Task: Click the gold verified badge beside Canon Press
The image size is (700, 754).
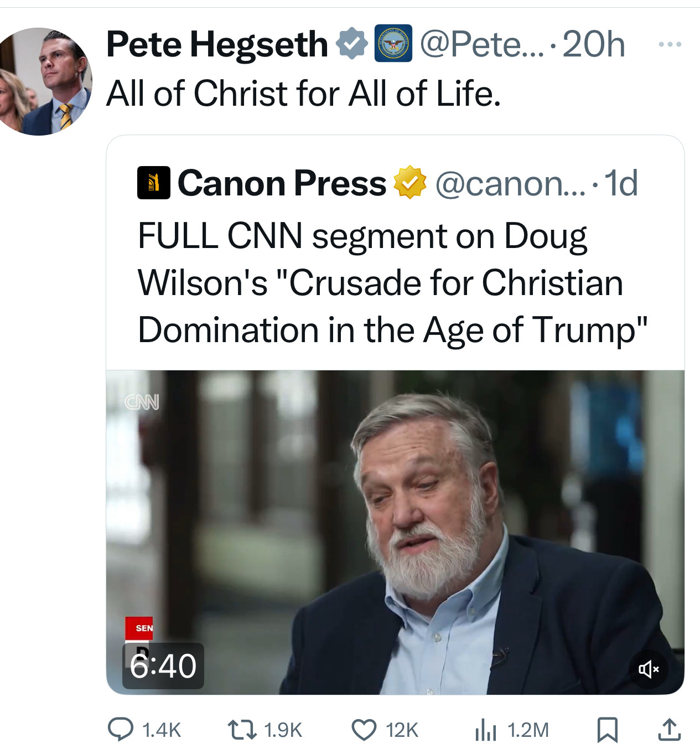Action: coord(410,182)
